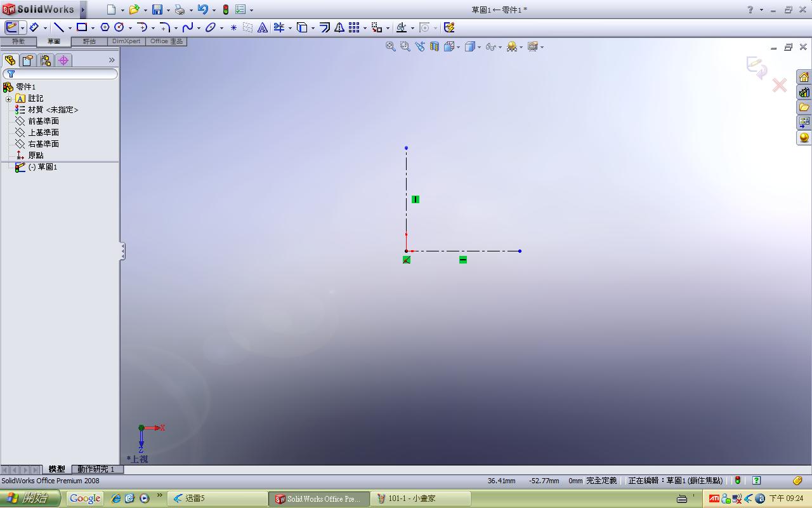Viewport: 812px width, 508px height.
Task: Open 迅雷5 from the taskbar
Action: (x=217, y=498)
